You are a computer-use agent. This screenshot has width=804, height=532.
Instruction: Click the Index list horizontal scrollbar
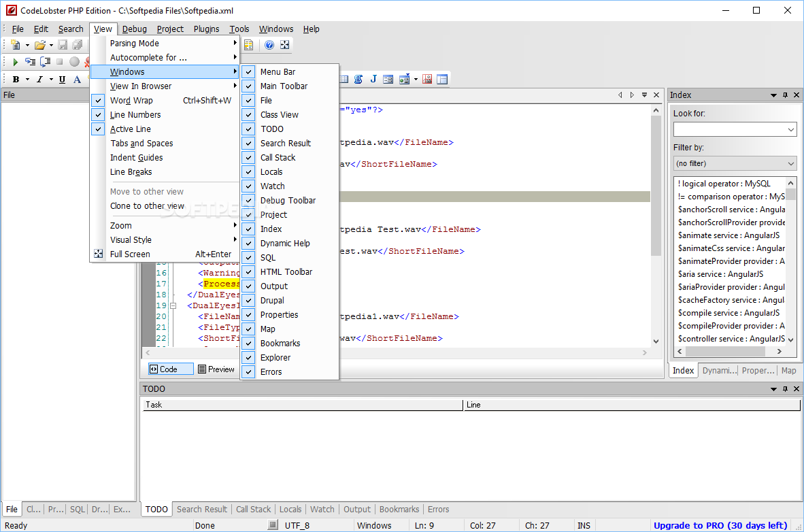coord(725,352)
